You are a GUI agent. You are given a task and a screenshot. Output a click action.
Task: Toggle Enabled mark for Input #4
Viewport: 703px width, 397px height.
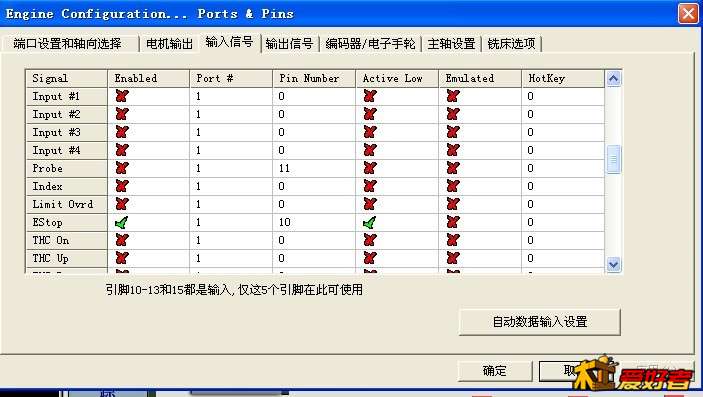click(122, 150)
